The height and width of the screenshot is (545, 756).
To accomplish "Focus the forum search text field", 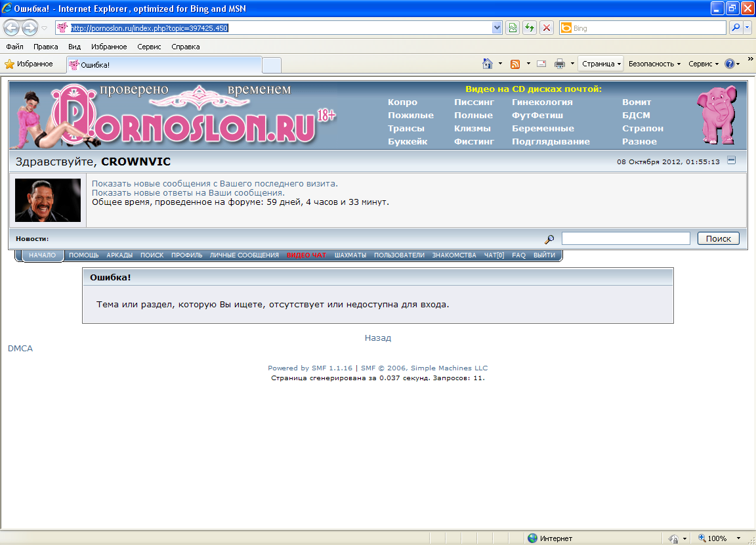I will point(625,238).
